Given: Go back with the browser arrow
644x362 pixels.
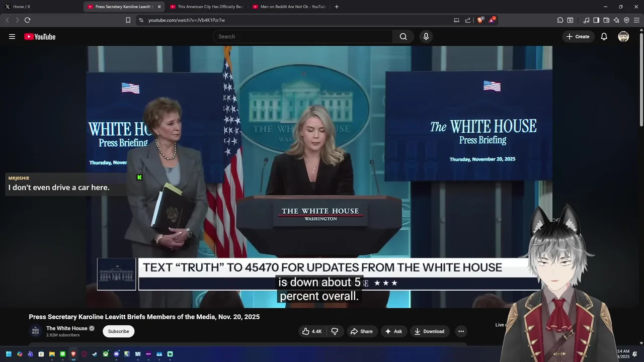Looking at the screenshot, I should point(7,20).
